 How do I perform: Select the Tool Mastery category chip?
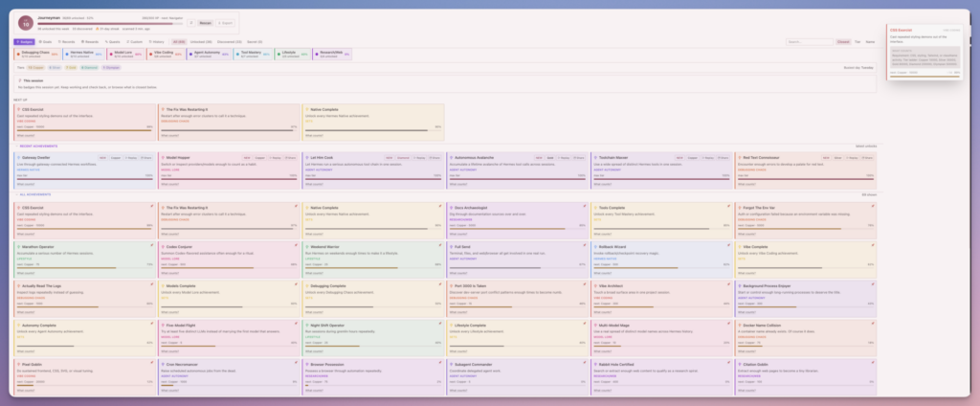[253, 55]
